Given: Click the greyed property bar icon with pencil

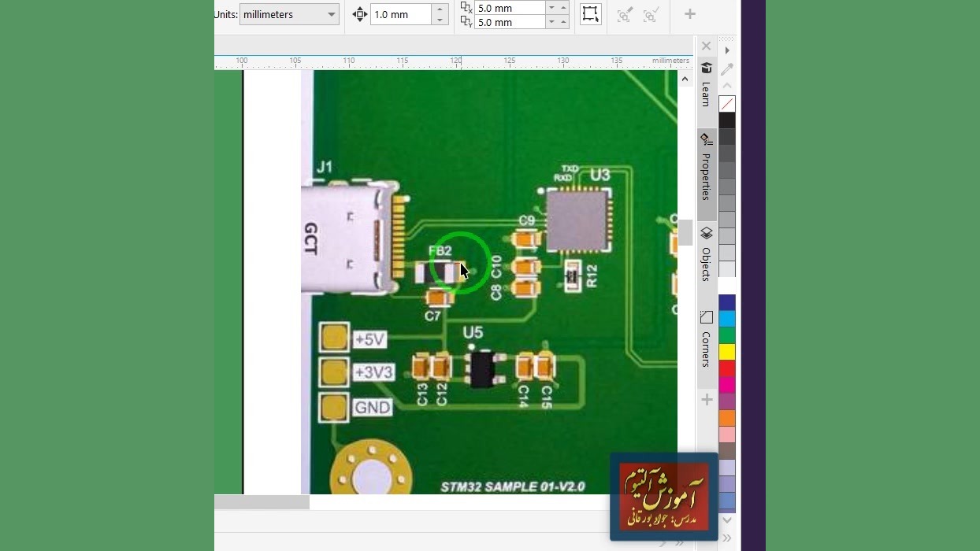Looking at the screenshot, I should pos(625,15).
